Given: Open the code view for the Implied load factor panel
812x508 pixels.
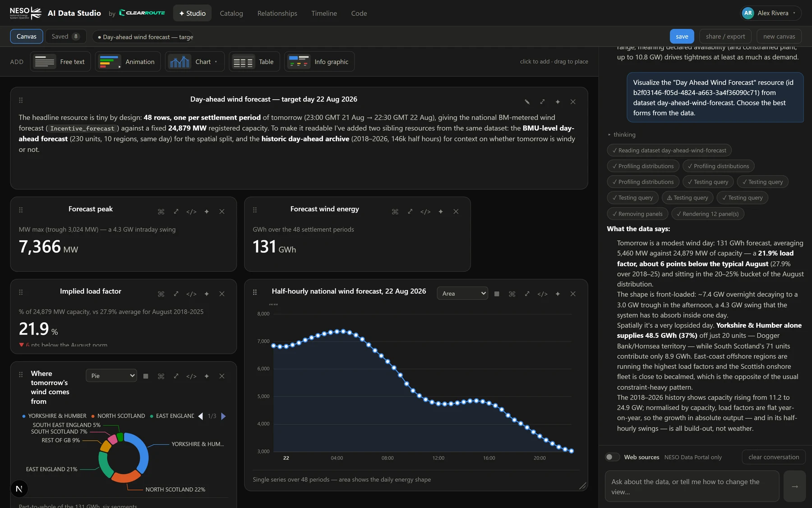Looking at the screenshot, I should click(x=191, y=294).
